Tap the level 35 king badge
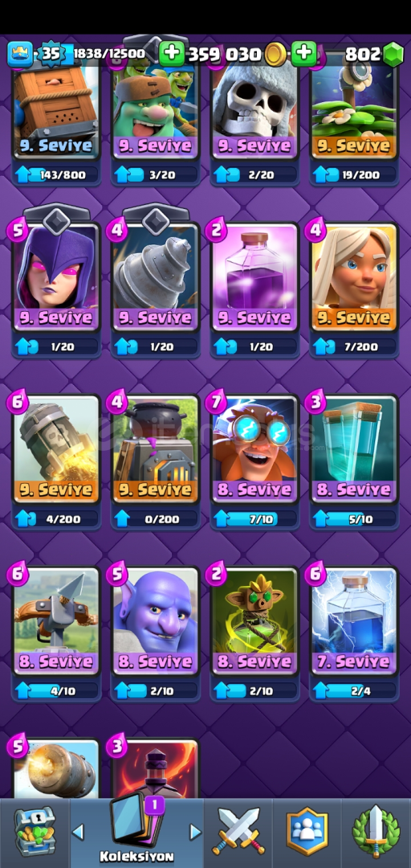The width and height of the screenshot is (411, 868). coord(51,54)
